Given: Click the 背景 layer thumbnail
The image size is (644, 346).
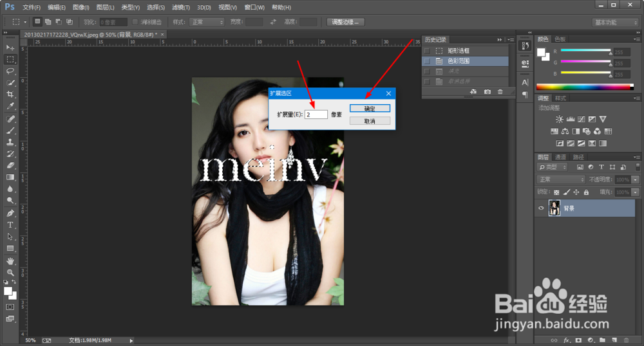Looking at the screenshot, I should 554,208.
